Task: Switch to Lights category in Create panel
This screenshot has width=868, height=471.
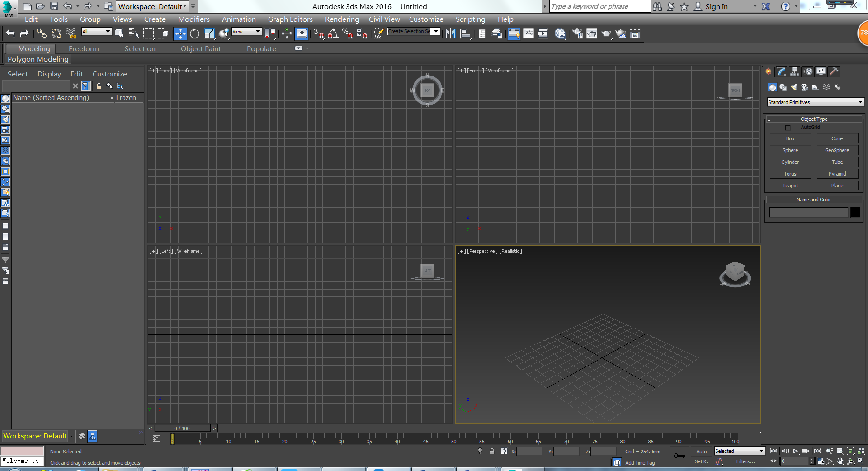Action: tap(794, 87)
